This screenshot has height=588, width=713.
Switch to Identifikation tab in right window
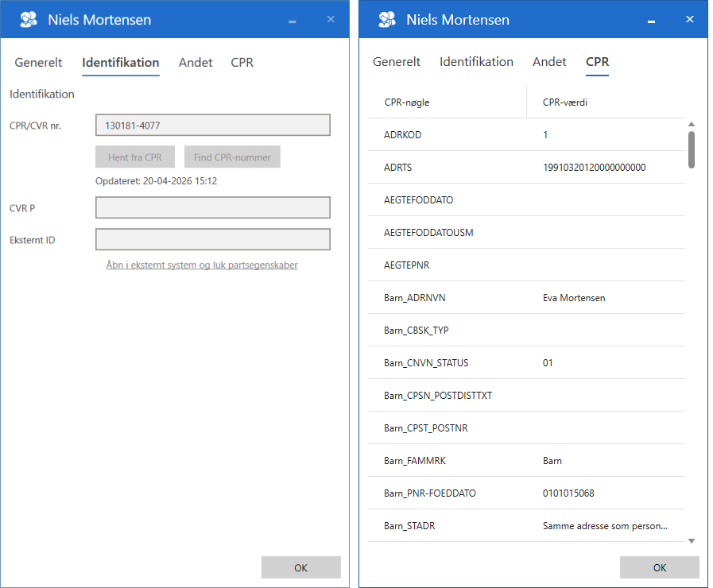(x=476, y=62)
